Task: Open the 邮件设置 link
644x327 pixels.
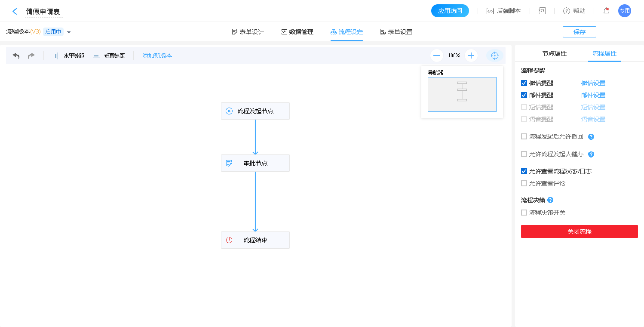Action: coord(593,95)
